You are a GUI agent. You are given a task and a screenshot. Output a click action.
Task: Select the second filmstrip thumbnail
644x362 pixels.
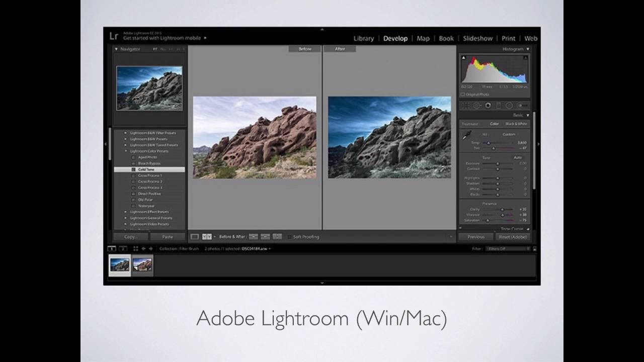coord(142,265)
